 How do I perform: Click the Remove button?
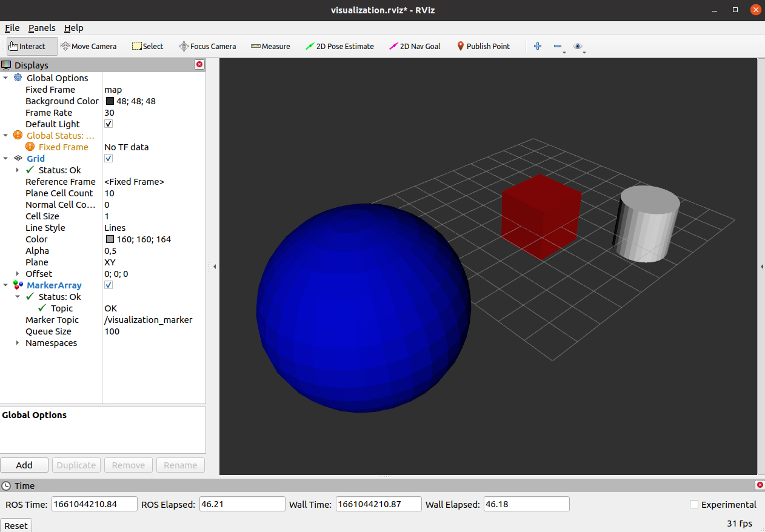(x=129, y=465)
